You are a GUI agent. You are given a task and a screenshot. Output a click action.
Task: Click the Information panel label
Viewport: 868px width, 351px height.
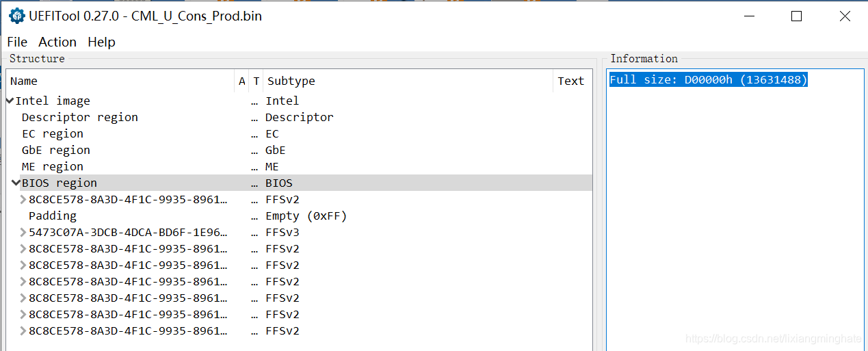tap(644, 59)
